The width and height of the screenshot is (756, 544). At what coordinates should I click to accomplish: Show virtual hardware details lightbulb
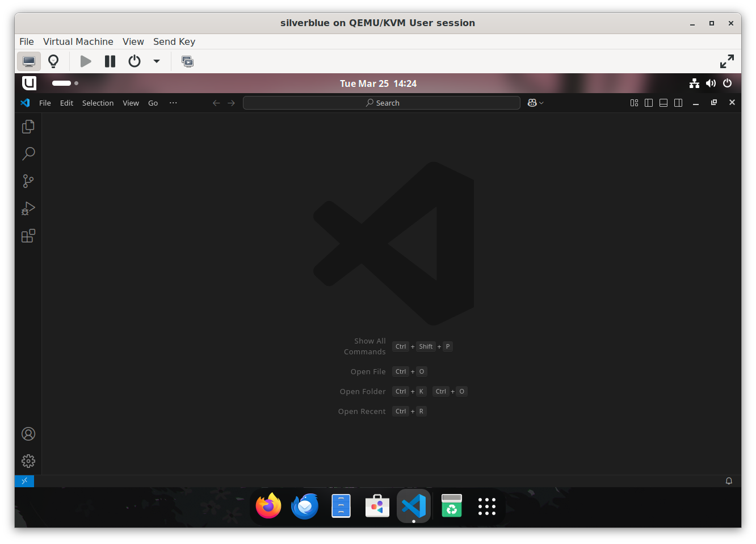pos(53,61)
